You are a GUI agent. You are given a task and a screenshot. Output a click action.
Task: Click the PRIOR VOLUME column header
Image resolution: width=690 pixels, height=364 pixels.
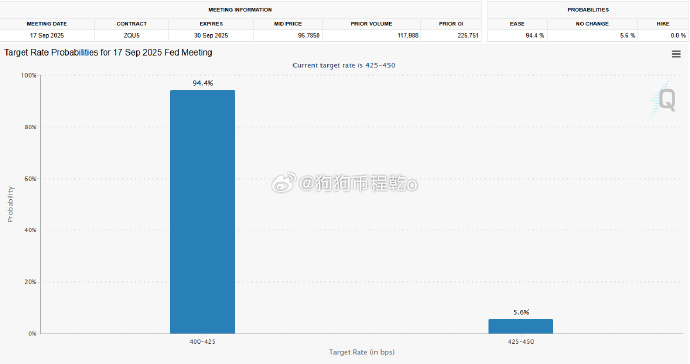point(371,24)
